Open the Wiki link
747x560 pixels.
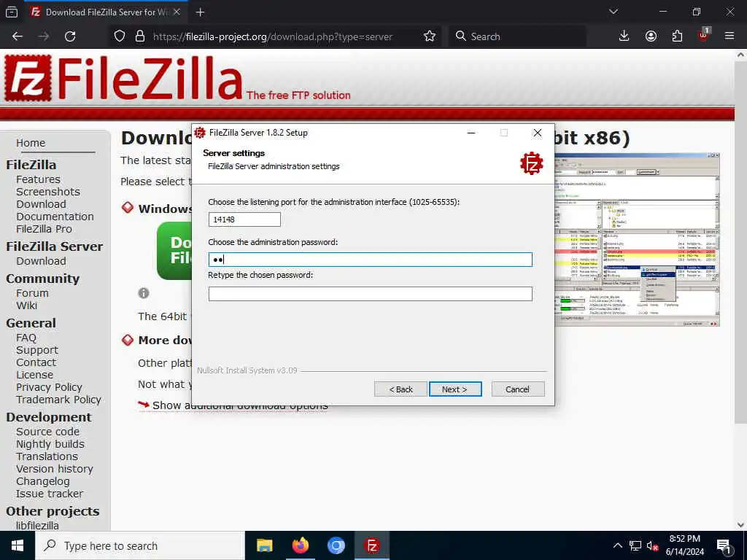(x=27, y=306)
